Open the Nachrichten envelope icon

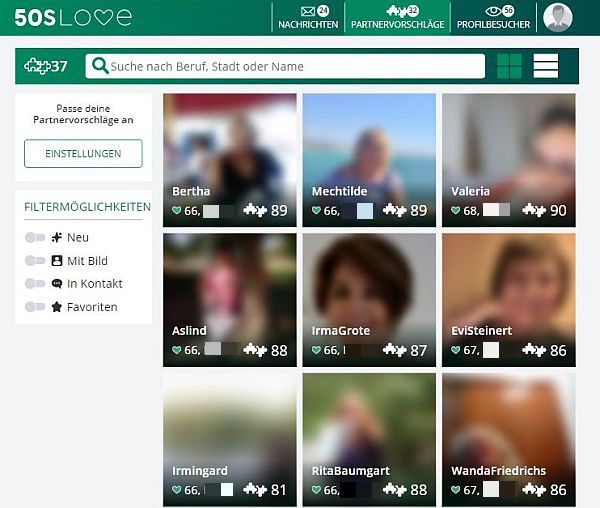coord(307,11)
